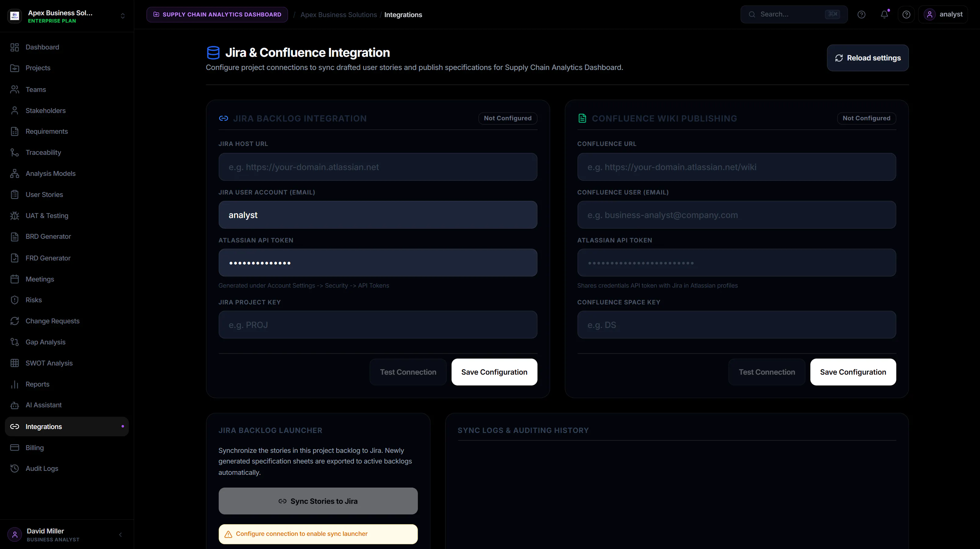Image resolution: width=980 pixels, height=549 pixels.
Task: Open the Reports bar chart icon
Action: 14,384
